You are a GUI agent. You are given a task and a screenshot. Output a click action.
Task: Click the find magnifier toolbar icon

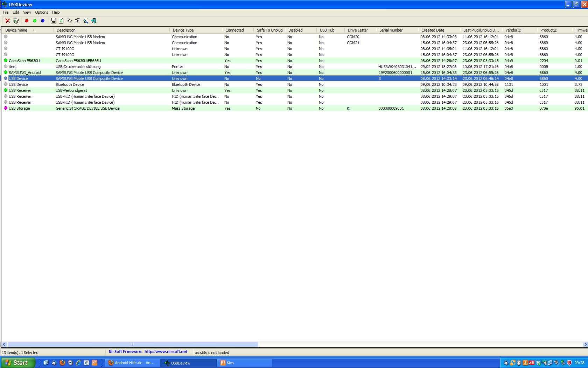(86, 21)
